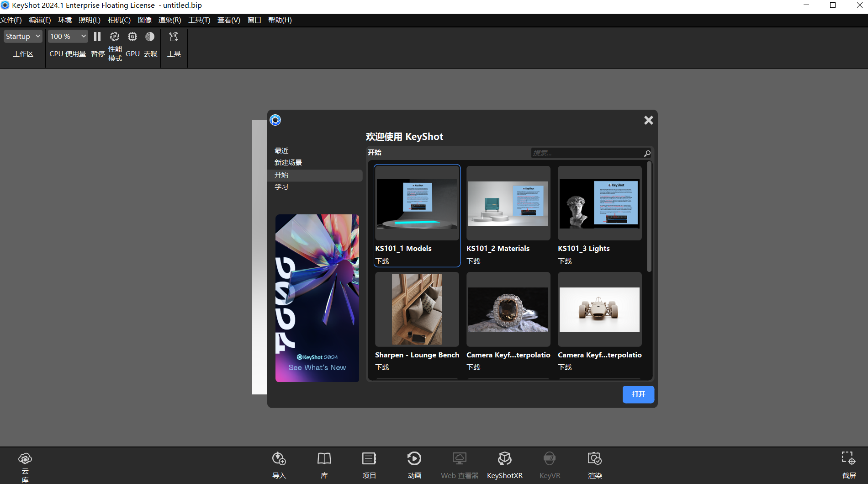Open the Project panel icon
868x484 pixels.
(369, 458)
